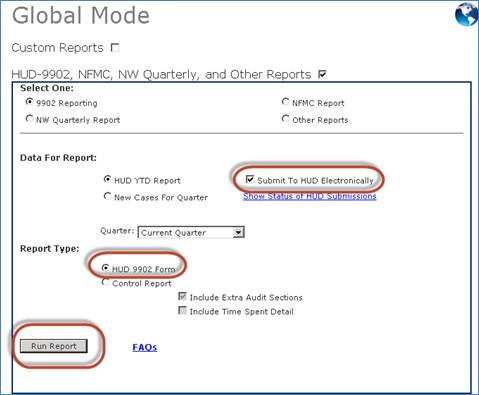Image resolution: width=479 pixels, height=395 pixels.
Task: Toggle Include Extra Audit Sections checkbox
Action: (182, 296)
